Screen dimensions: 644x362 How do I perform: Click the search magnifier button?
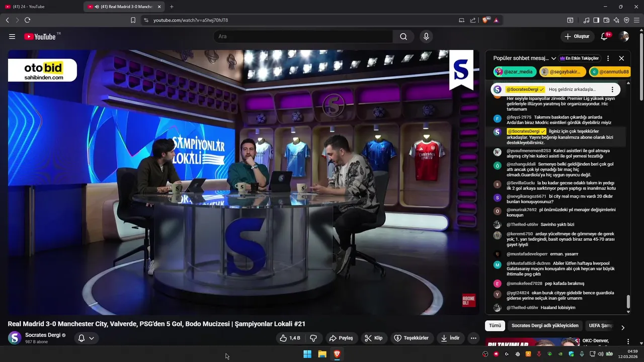point(404,37)
